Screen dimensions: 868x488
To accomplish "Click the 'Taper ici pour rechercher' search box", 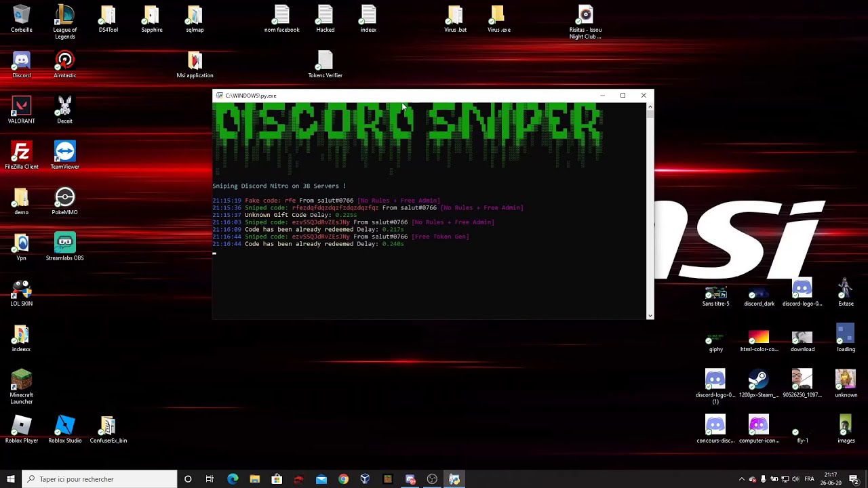I will click(x=99, y=479).
